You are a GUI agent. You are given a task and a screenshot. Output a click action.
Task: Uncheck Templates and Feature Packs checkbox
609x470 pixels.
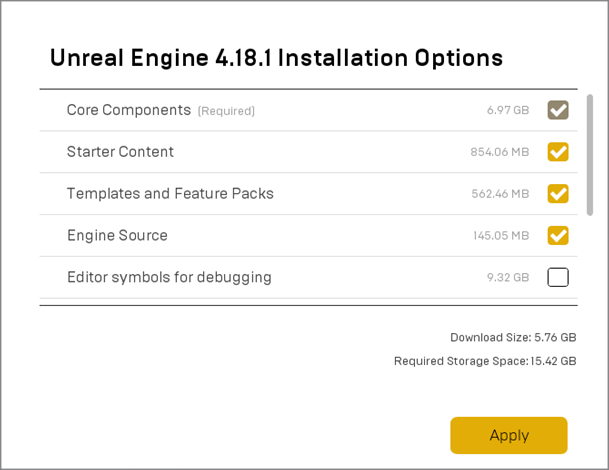coord(558,193)
